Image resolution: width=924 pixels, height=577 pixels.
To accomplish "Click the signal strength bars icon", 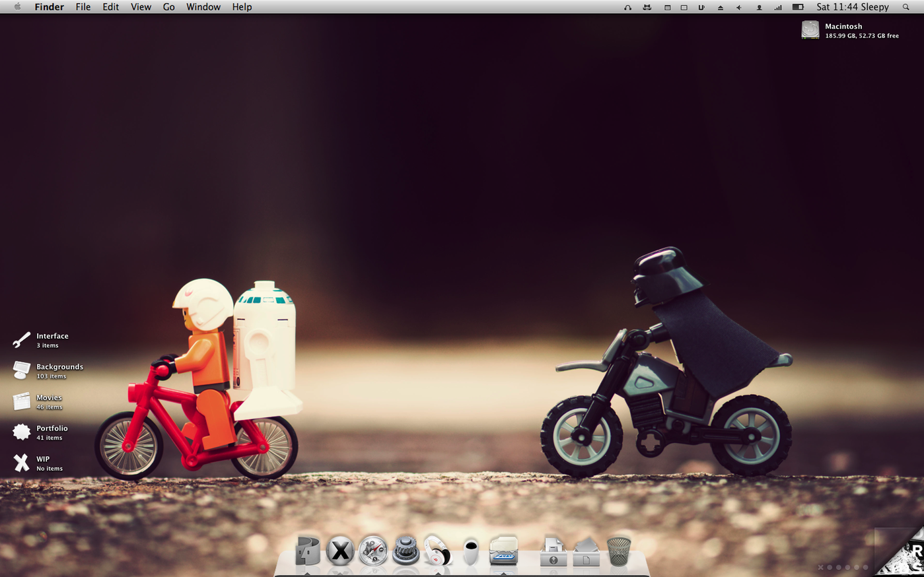I will (x=778, y=7).
